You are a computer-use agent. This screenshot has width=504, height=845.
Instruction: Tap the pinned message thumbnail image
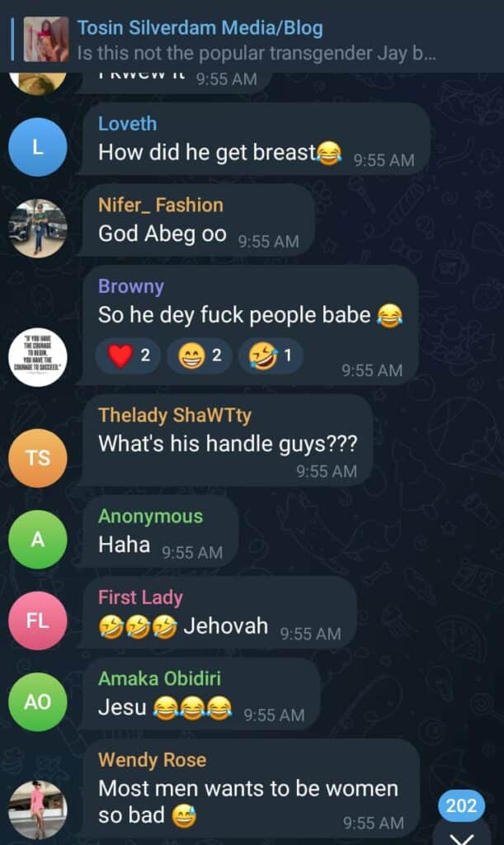point(46,39)
